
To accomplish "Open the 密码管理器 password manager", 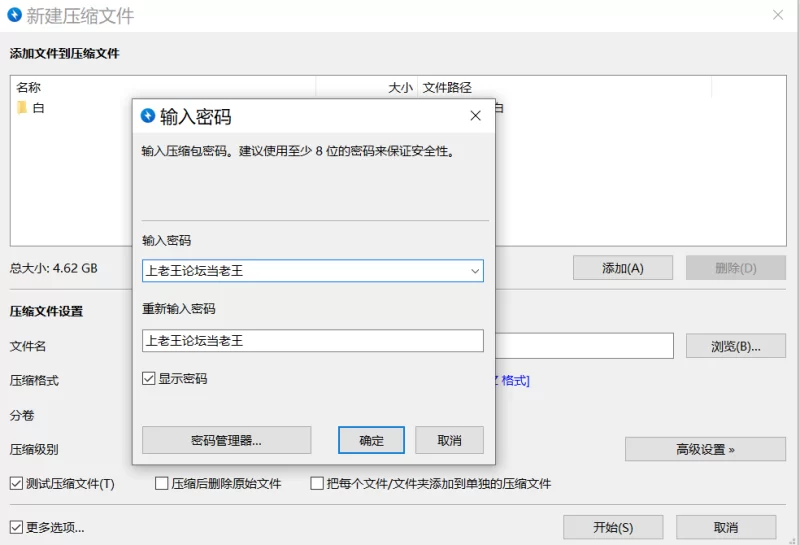I will point(226,440).
